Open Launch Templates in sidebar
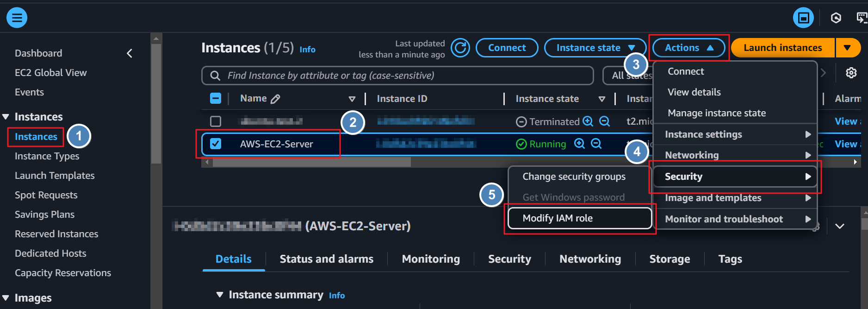This screenshot has height=309, width=868. [x=55, y=176]
